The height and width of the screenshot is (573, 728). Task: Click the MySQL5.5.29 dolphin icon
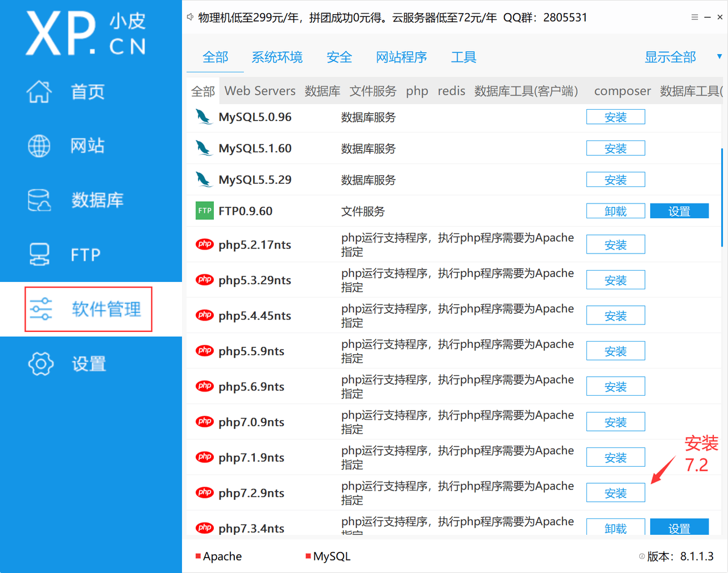(x=204, y=179)
